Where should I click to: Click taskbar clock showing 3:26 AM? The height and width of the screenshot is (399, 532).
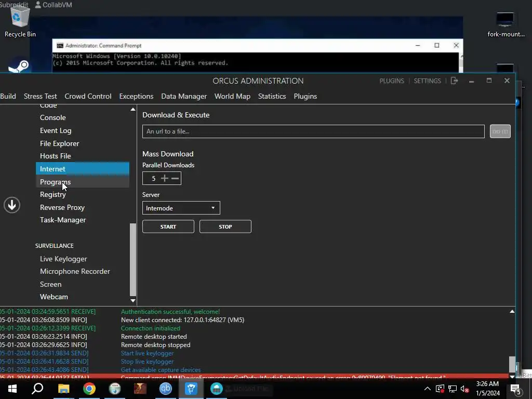click(x=487, y=389)
